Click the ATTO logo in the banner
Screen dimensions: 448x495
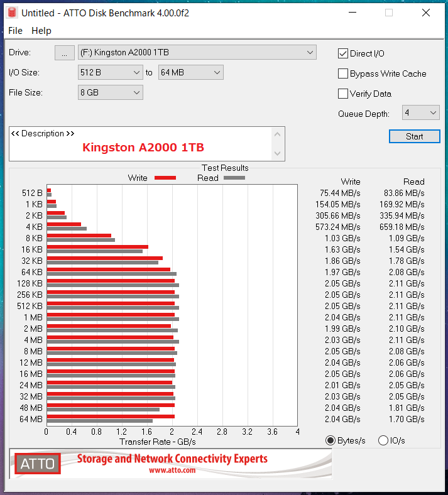pos(38,464)
